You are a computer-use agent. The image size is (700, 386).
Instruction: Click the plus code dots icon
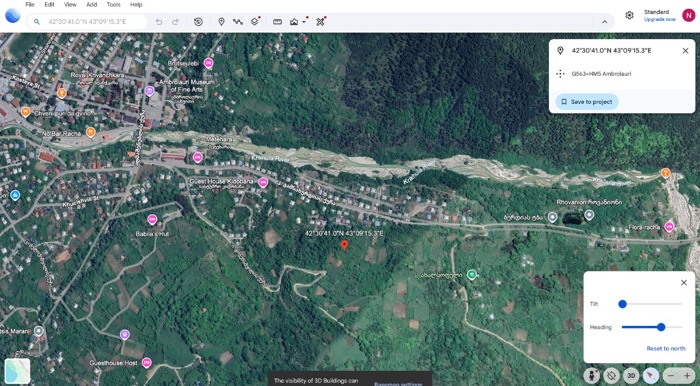(560, 74)
